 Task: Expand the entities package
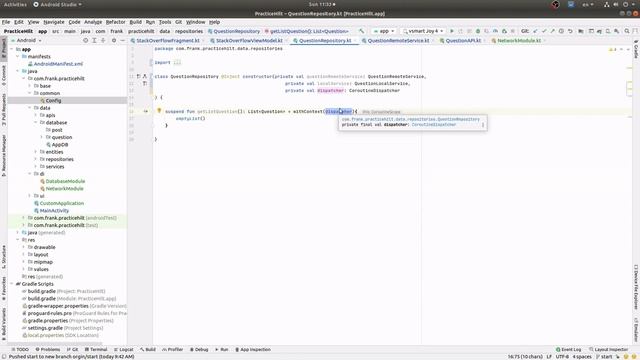click(36, 152)
